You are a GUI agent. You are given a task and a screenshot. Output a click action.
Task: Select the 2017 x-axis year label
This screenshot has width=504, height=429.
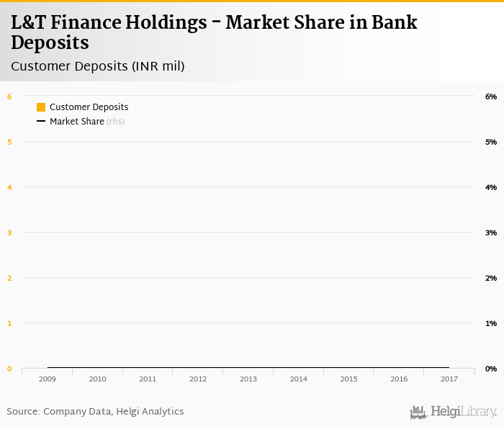click(449, 379)
